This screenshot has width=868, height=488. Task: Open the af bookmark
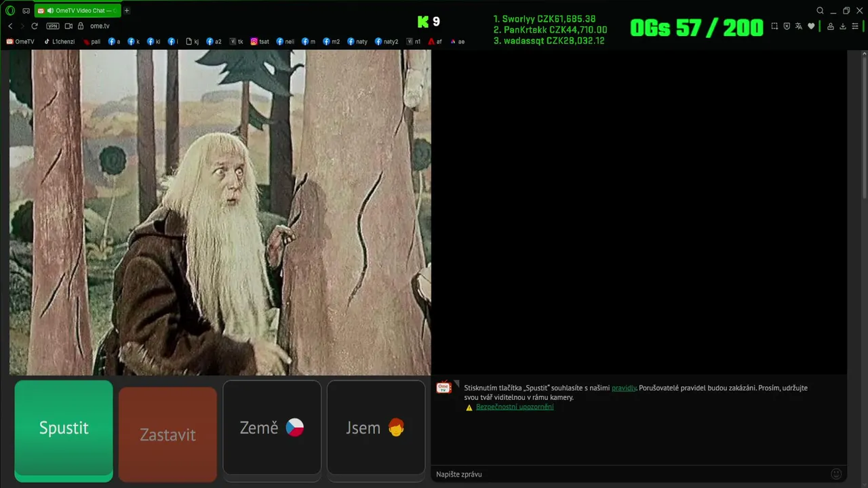coord(435,41)
